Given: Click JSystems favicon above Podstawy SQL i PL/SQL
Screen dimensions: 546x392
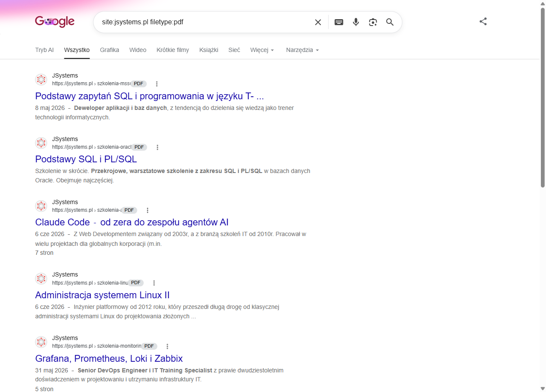Looking at the screenshot, I should coord(41,143).
